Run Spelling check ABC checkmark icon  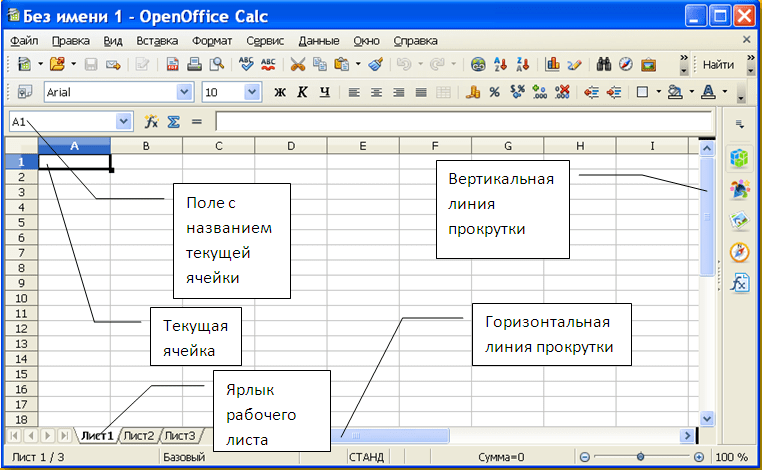tap(246, 64)
